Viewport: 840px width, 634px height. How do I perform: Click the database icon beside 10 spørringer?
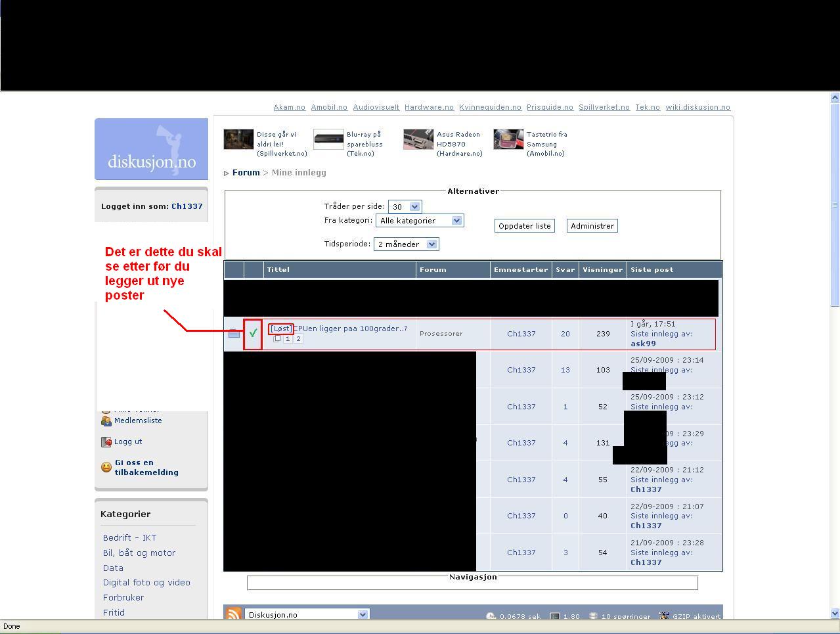click(593, 616)
